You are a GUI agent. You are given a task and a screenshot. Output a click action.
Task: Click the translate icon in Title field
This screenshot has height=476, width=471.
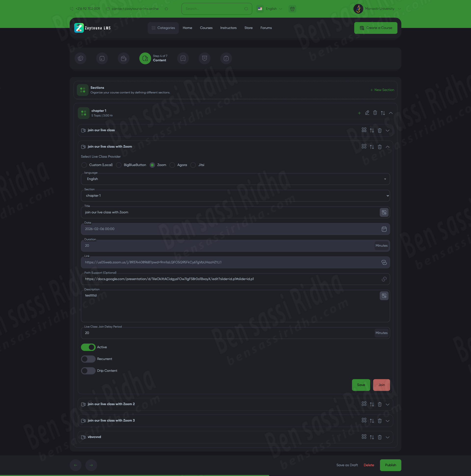tap(384, 212)
